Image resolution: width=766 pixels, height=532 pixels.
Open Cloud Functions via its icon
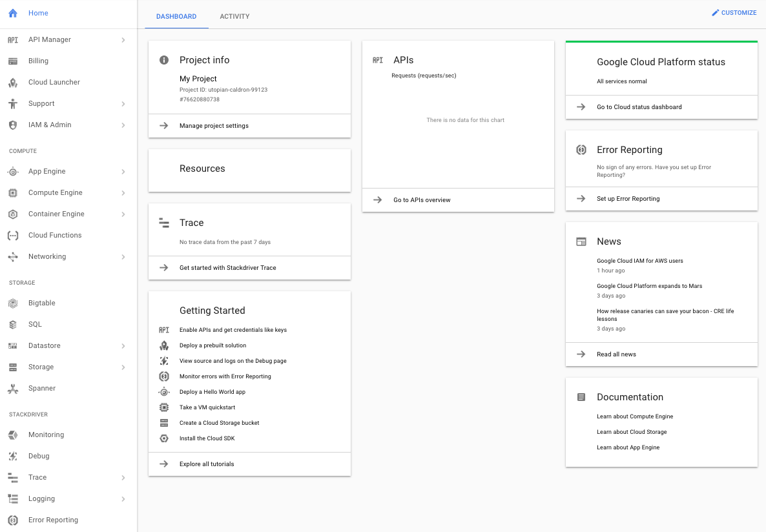pyautogui.click(x=13, y=236)
